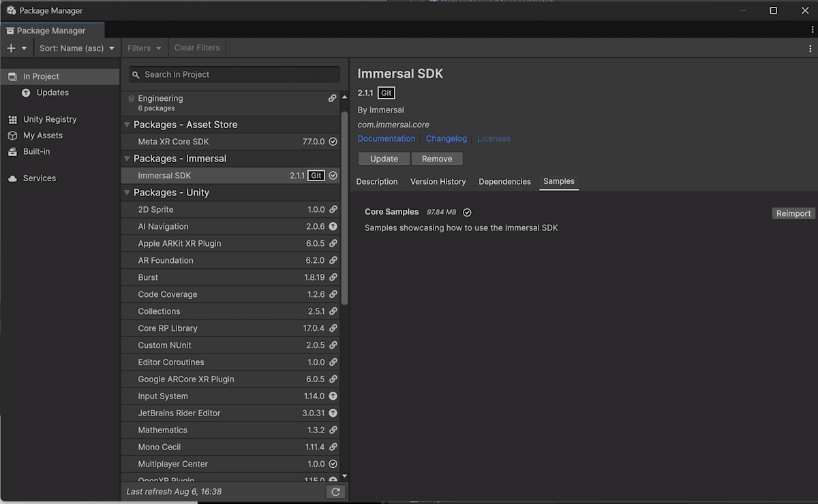Select Burst package in list
The height and width of the screenshot is (504, 818).
click(230, 278)
